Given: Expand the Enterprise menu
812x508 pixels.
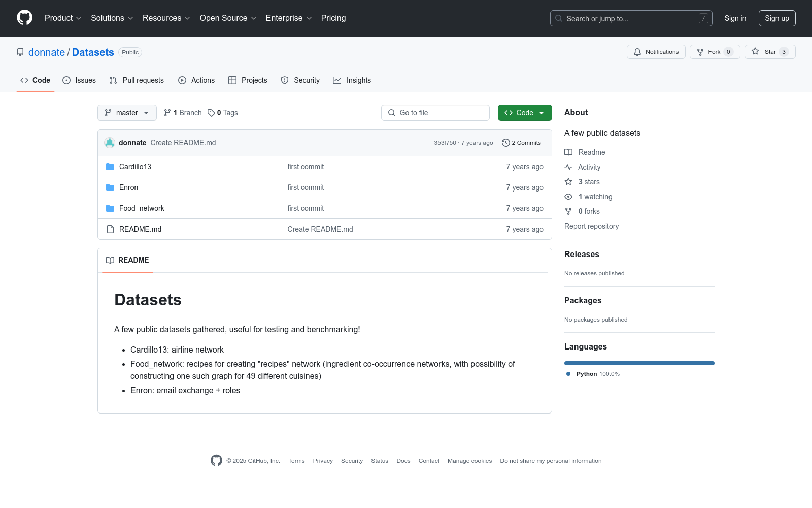Looking at the screenshot, I should 289,18.
